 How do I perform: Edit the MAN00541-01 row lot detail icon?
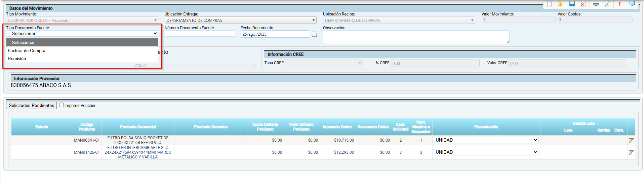coord(631,140)
